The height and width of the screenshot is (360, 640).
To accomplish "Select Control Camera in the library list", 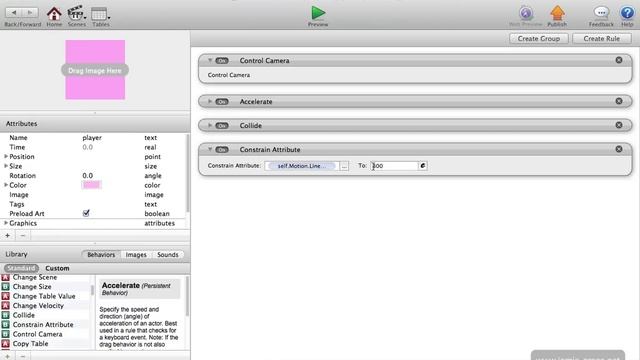I will (37, 334).
